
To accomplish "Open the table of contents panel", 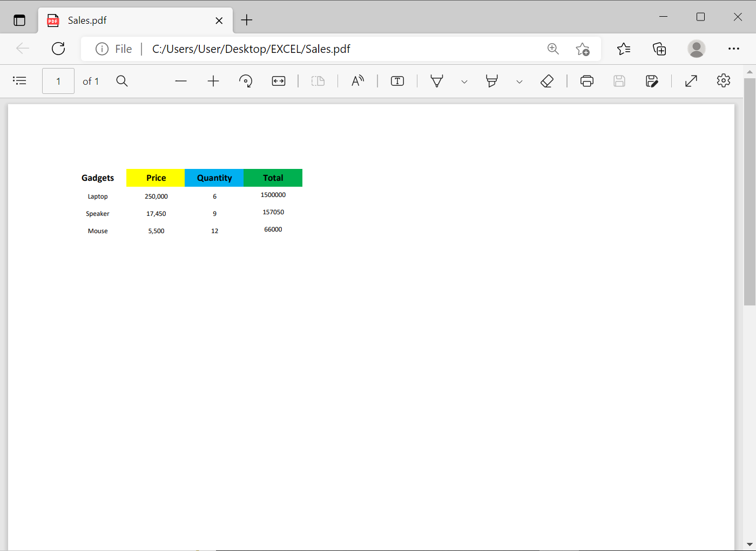I will [19, 80].
